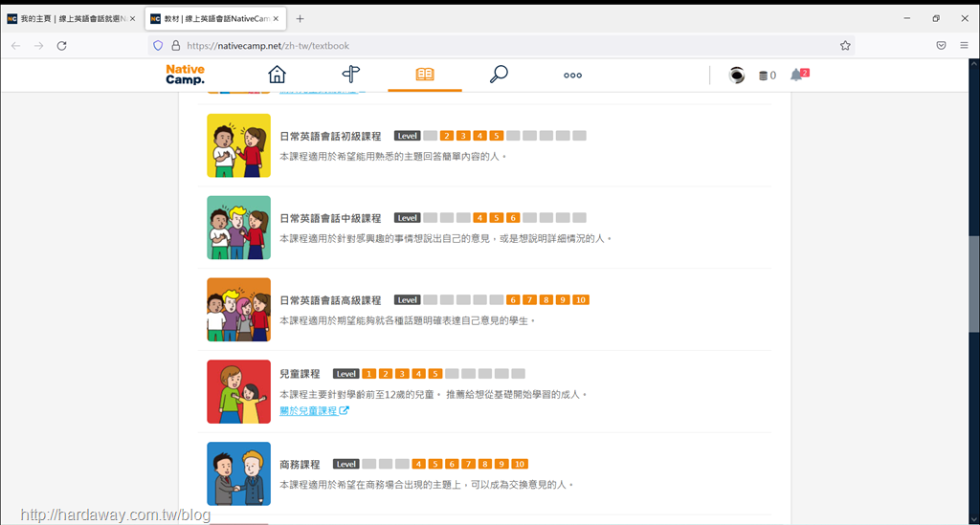Click 商務課程 description text
The width and height of the screenshot is (980, 525).
tap(426, 485)
